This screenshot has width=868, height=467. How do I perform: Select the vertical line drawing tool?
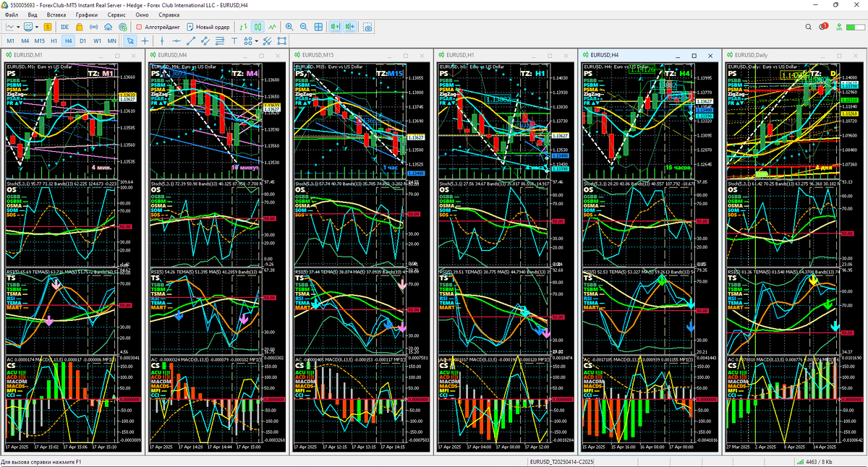tap(162, 41)
